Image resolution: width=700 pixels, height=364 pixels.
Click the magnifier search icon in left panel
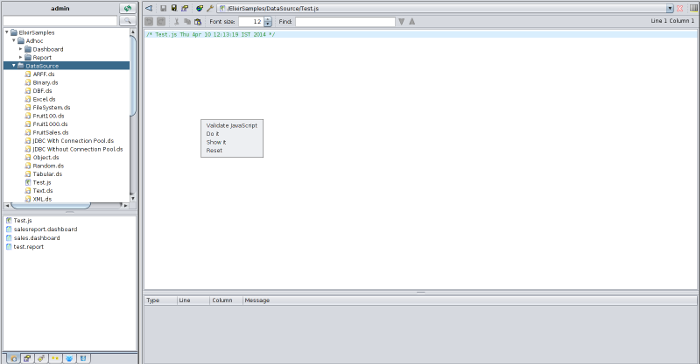point(128,21)
